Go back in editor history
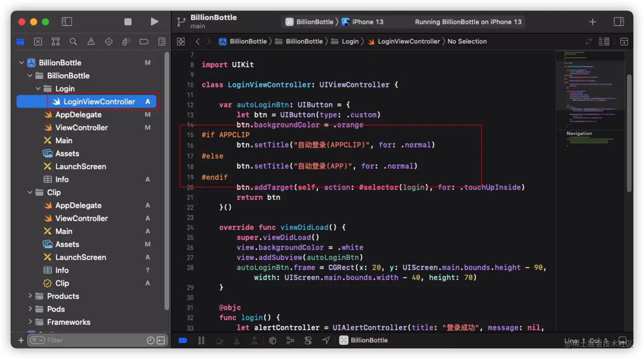The image size is (644, 359). (x=198, y=41)
